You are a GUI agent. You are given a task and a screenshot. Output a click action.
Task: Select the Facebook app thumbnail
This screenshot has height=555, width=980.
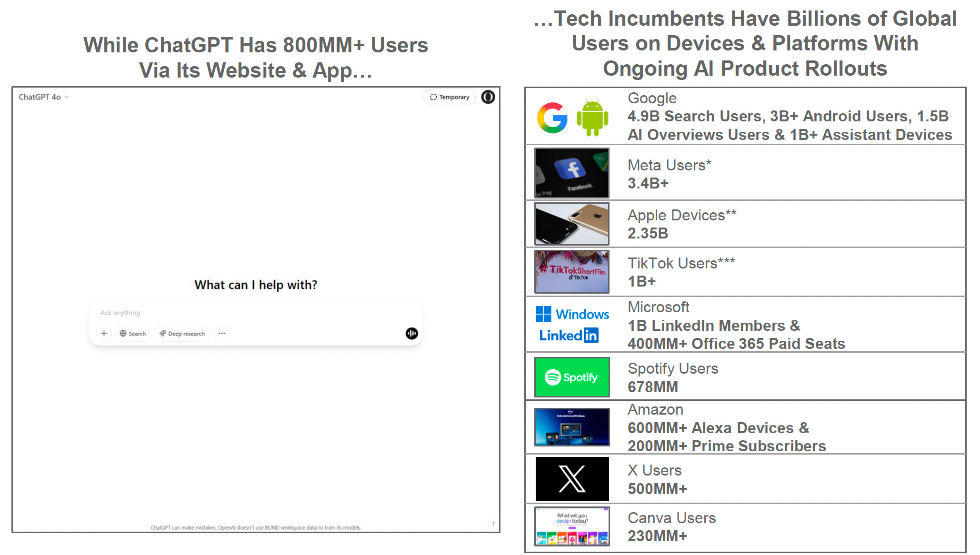tap(572, 173)
